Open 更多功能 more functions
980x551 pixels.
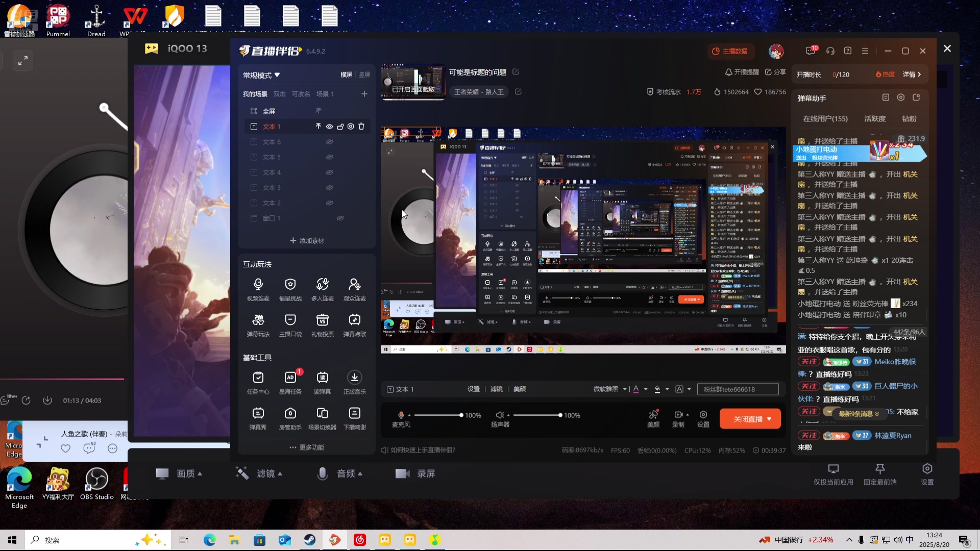point(307,447)
